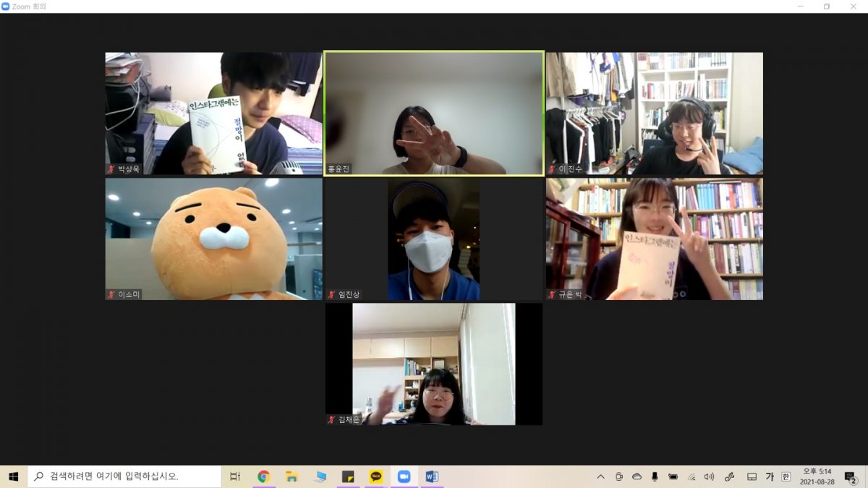Image resolution: width=868 pixels, height=488 pixels.
Task: Select 이소미's video tile
Action: (x=213, y=239)
